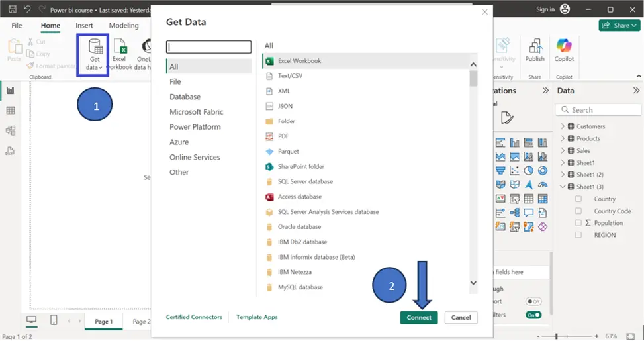
Task: Expand the Customers table
Action: [x=563, y=126]
